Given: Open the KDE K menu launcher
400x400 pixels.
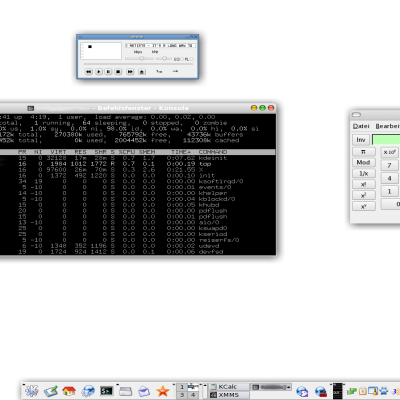Looking at the screenshot, I should click(32, 391).
